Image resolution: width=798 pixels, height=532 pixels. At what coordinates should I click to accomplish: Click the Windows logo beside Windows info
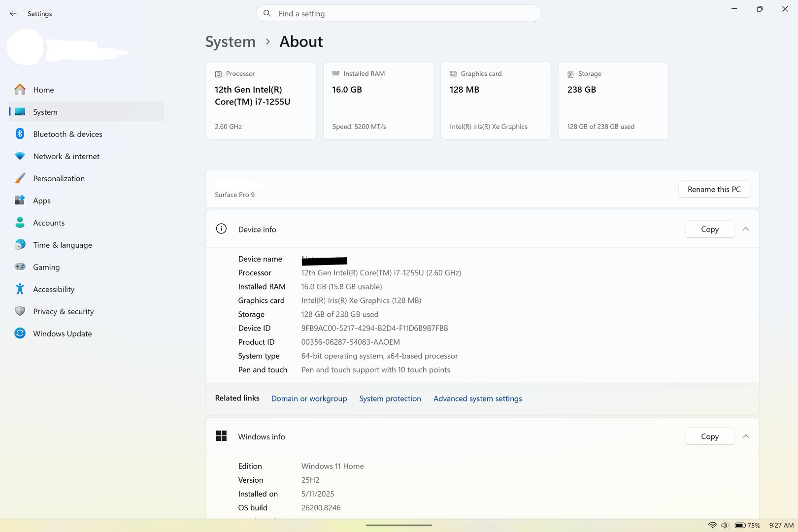point(221,436)
